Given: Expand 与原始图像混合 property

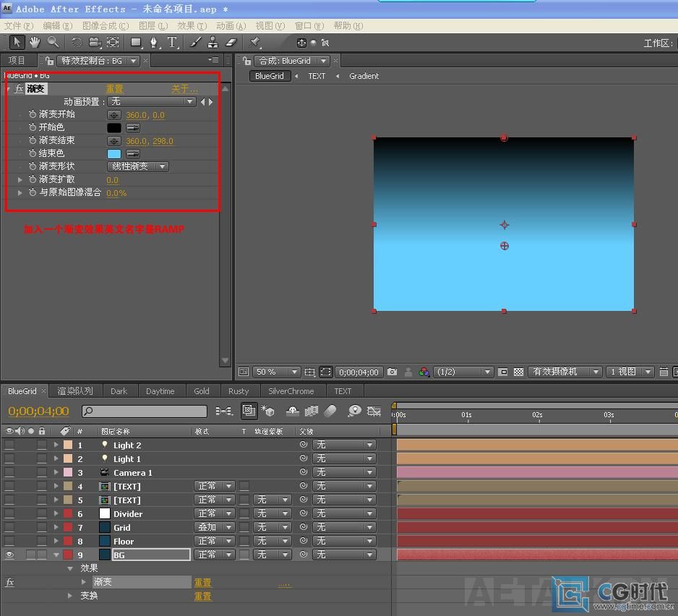Looking at the screenshot, I should pos(20,192).
